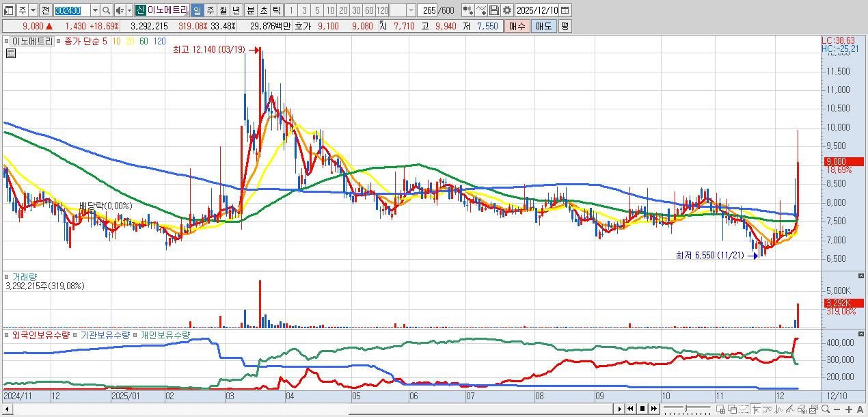Click the rewind button in bottom bar

click(630, 409)
